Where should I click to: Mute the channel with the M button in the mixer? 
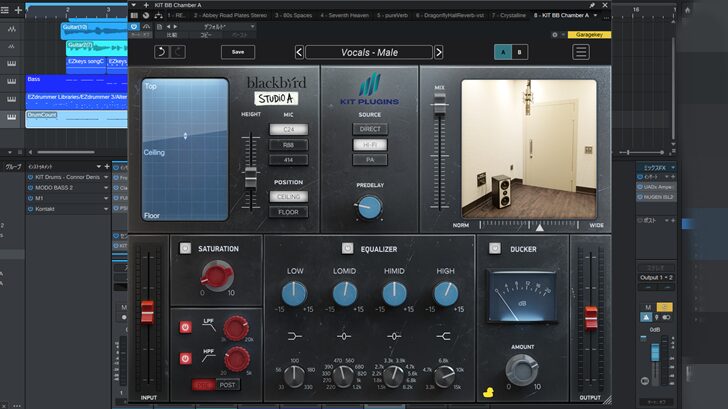[648, 307]
